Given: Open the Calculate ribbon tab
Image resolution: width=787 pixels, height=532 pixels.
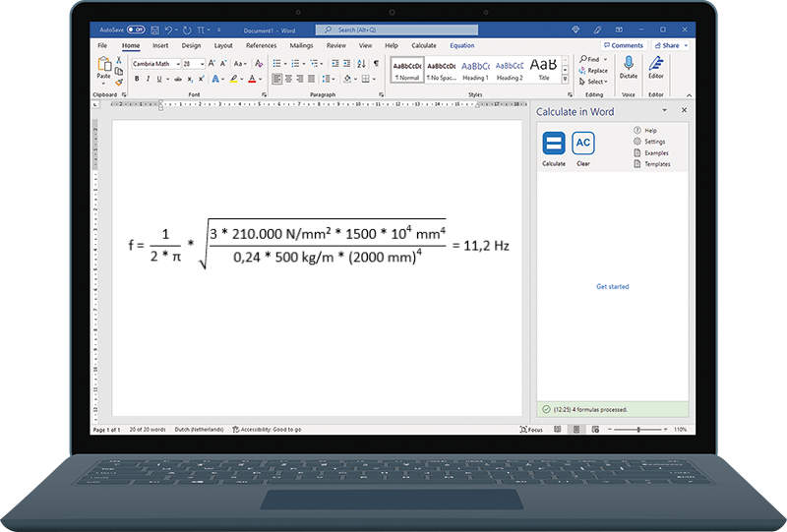Looking at the screenshot, I should [424, 45].
